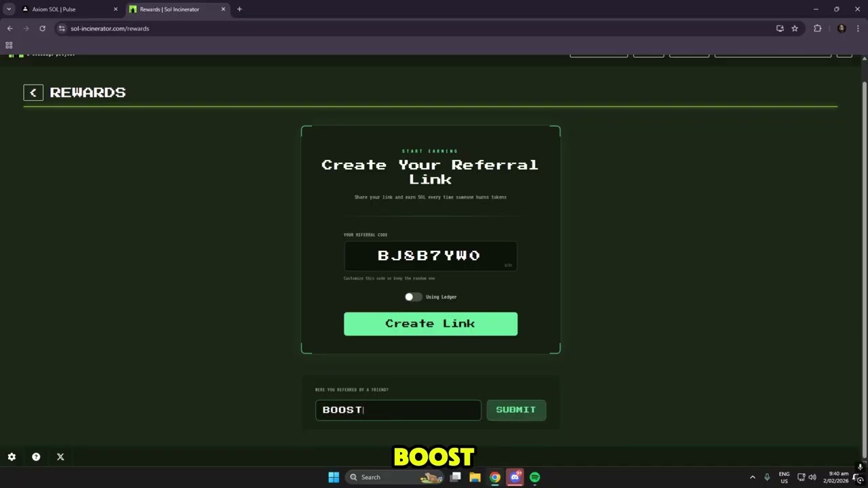Open the volume control in system tray

pyautogui.click(x=812, y=477)
